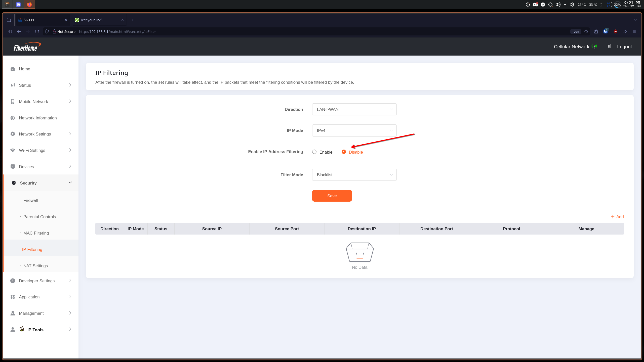Open the Firefox hamburger menu
The width and height of the screenshot is (644, 362).
click(634, 31)
